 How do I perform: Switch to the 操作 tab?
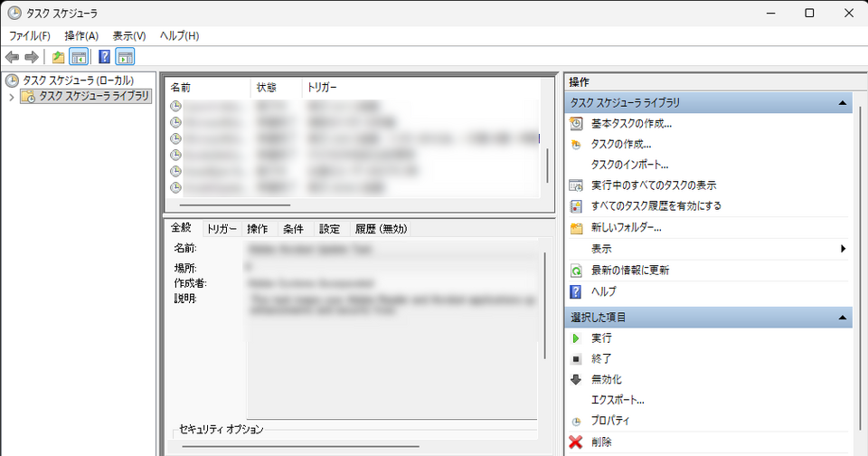[258, 229]
